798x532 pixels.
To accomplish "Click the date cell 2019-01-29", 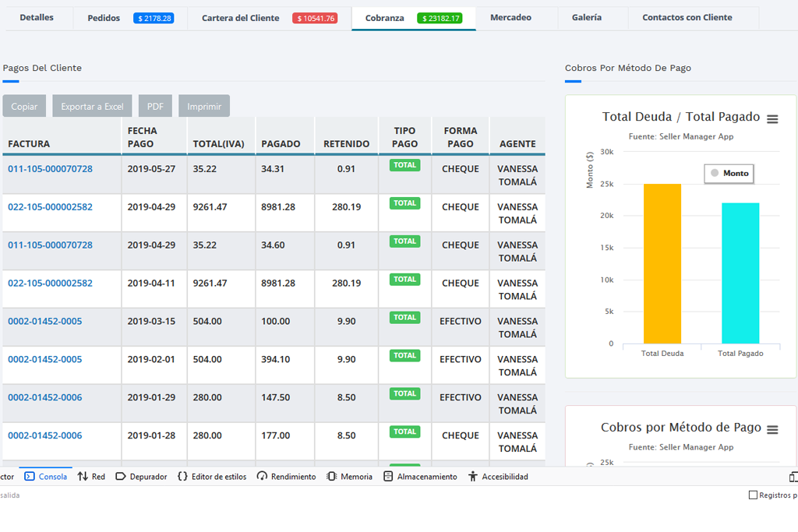I will click(151, 398).
